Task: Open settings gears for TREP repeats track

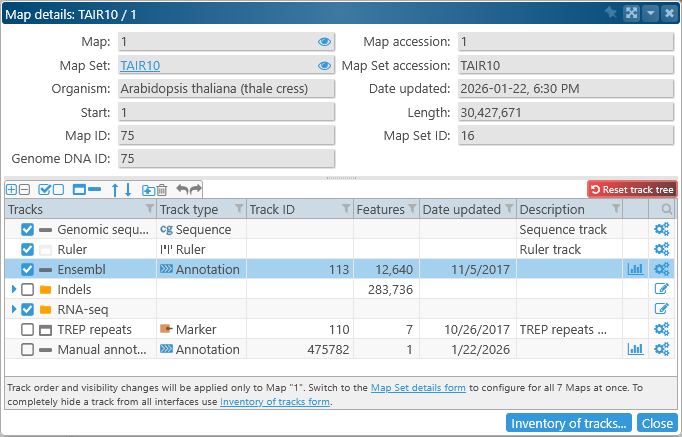Action: pyautogui.click(x=661, y=329)
